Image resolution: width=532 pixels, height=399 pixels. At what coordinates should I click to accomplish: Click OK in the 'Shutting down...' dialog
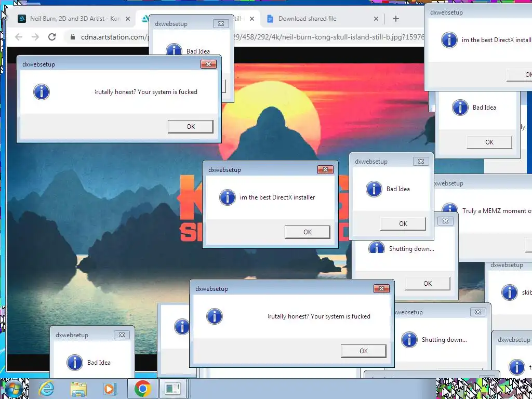click(428, 283)
